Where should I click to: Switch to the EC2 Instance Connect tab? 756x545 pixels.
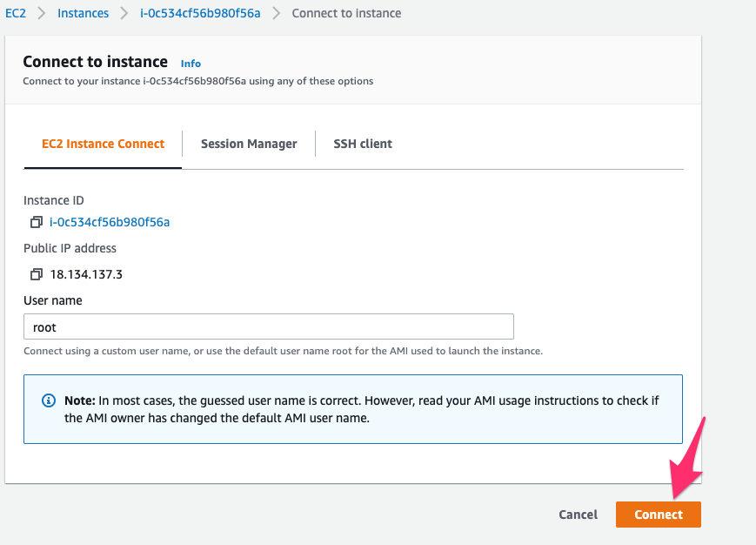coord(103,144)
